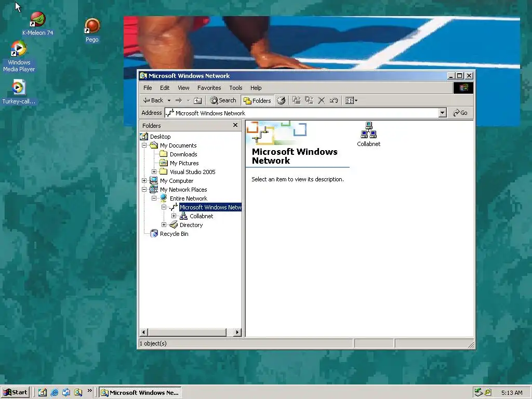Open the Address bar dropdown list
The height and width of the screenshot is (399, 532).
point(442,113)
